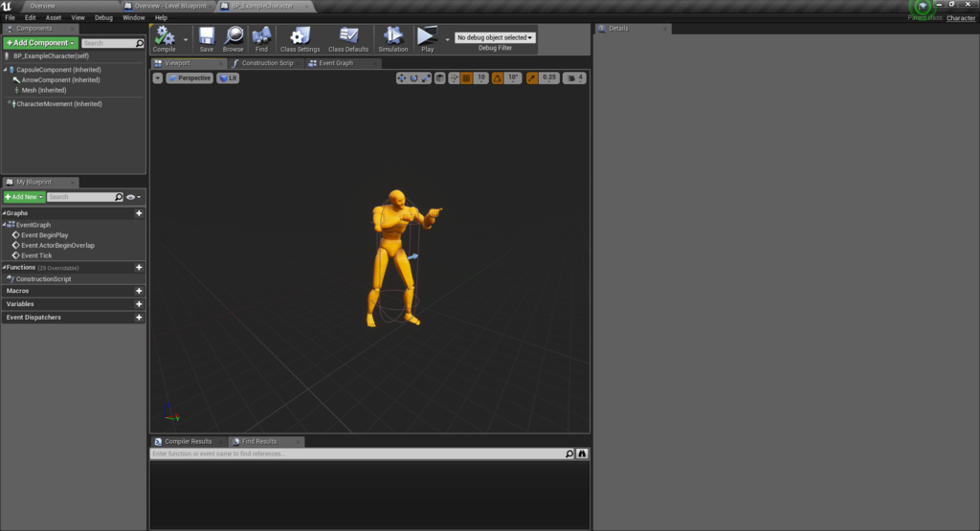Add a new graph with plus
The height and width of the screenshot is (531, 980).
pos(139,213)
